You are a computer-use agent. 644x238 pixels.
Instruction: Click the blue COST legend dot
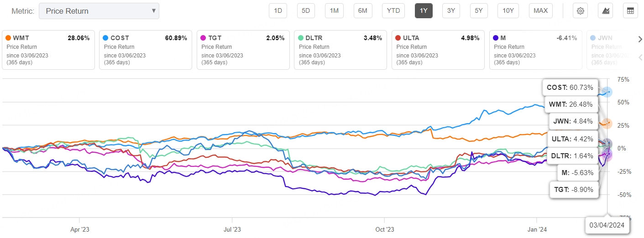click(x=107, y=38)
